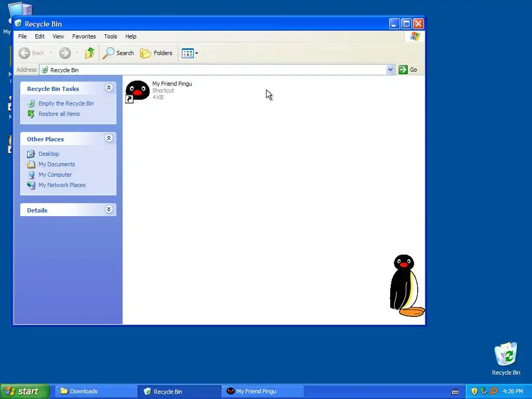Click Empty the Recycle Bin link
This screenshot has width=532, height=399.
pyautogui.click(x=66, y=103)
